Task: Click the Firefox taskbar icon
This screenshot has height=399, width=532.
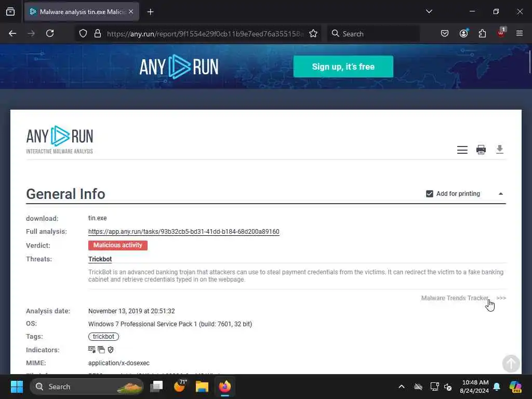Action: point(224,387)
